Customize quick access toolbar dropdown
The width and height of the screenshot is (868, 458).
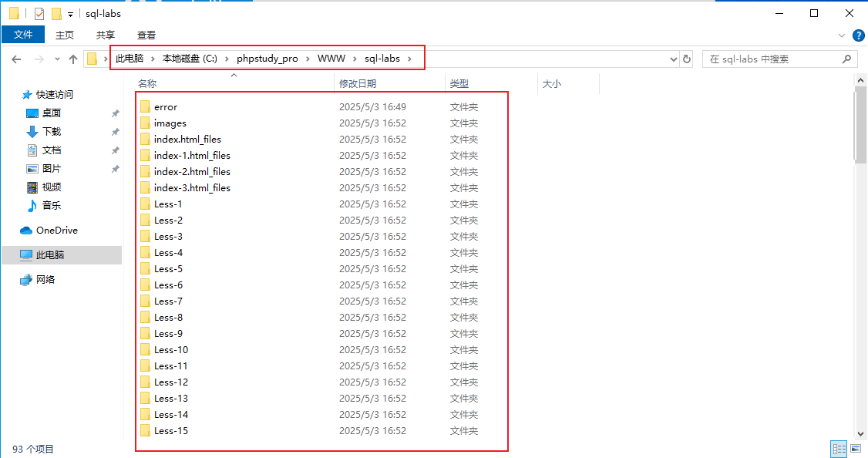pos(70,14)
